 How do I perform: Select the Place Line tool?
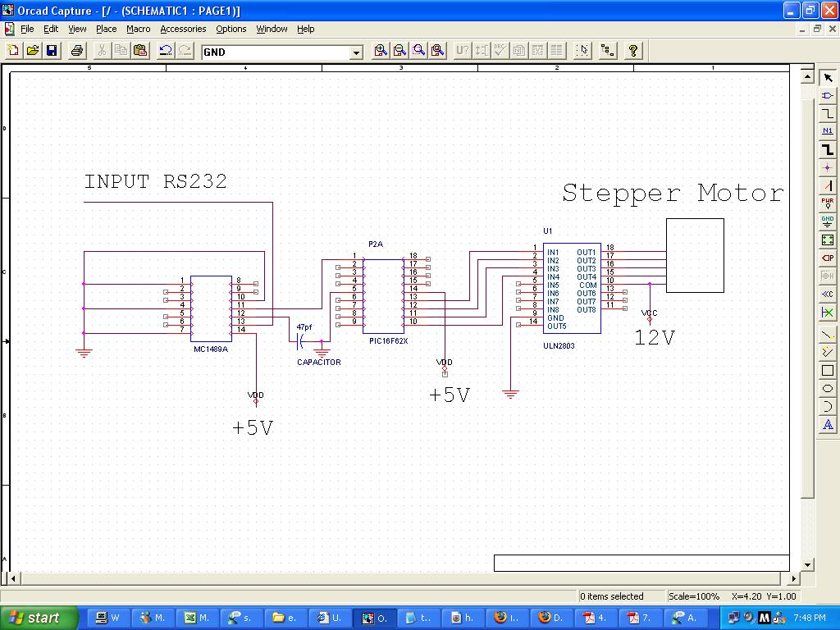pos(828,335)
